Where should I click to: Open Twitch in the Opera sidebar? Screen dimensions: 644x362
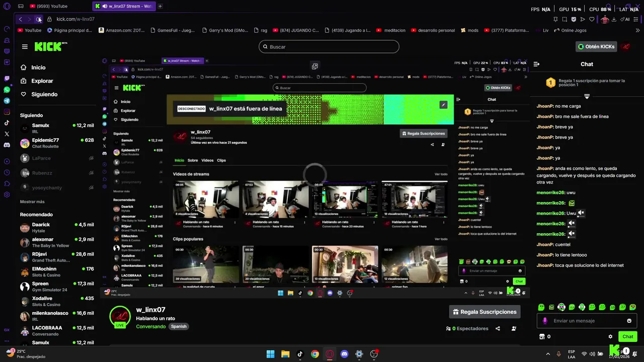click(x=7, y=78)
